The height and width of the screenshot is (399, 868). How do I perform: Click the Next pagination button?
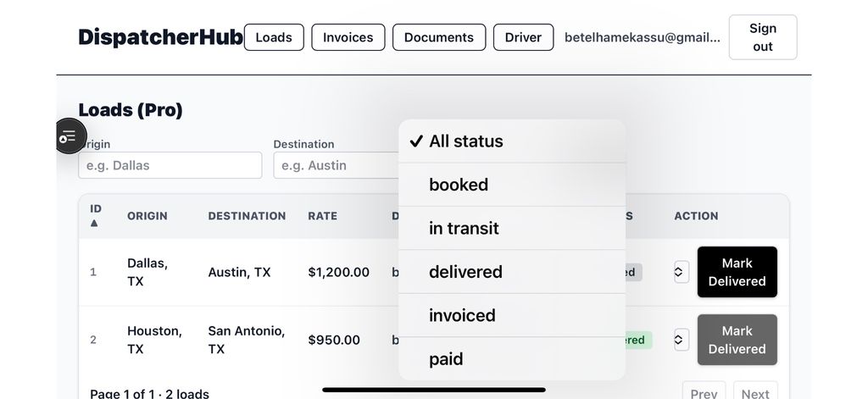click(754, 393)
